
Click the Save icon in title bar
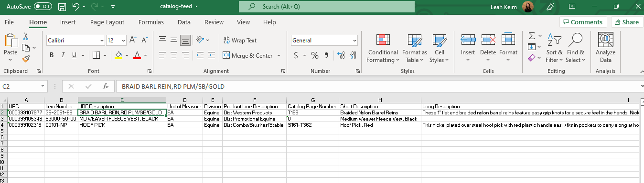point(62,7)
